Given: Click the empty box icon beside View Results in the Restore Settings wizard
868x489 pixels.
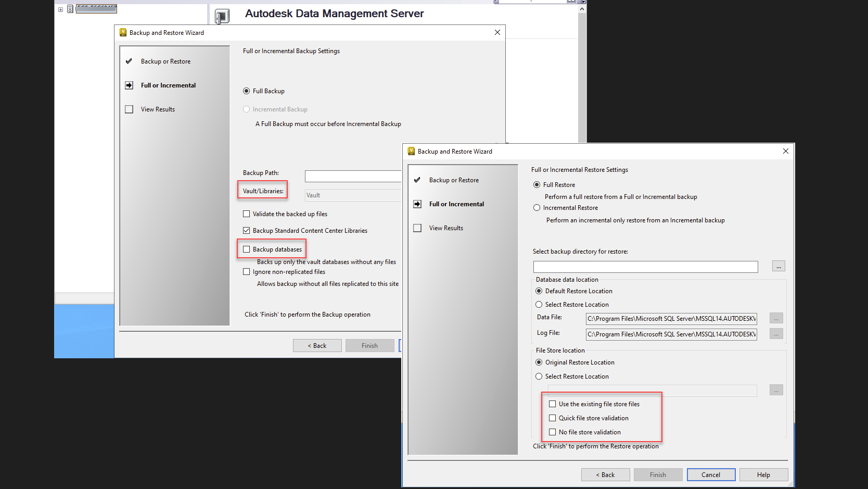Looking at the screenshot, I should click(417, 228).
